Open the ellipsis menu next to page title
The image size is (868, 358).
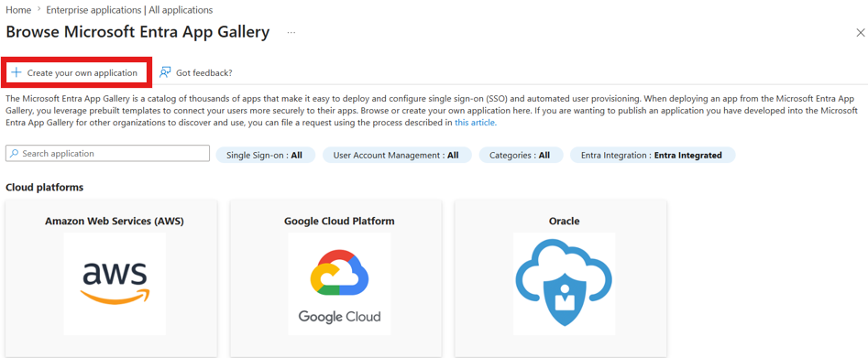point(291,33)
